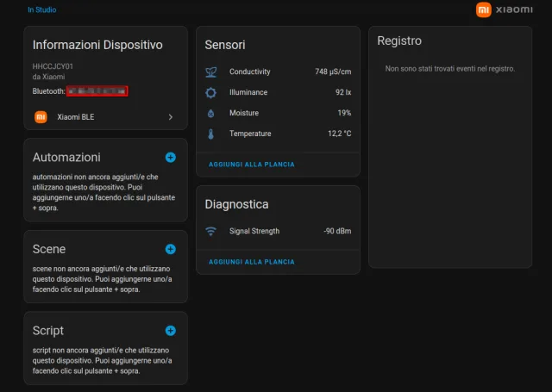Open the Conductivity sensor entity row

pyautogui.click(x=250, y=72)
